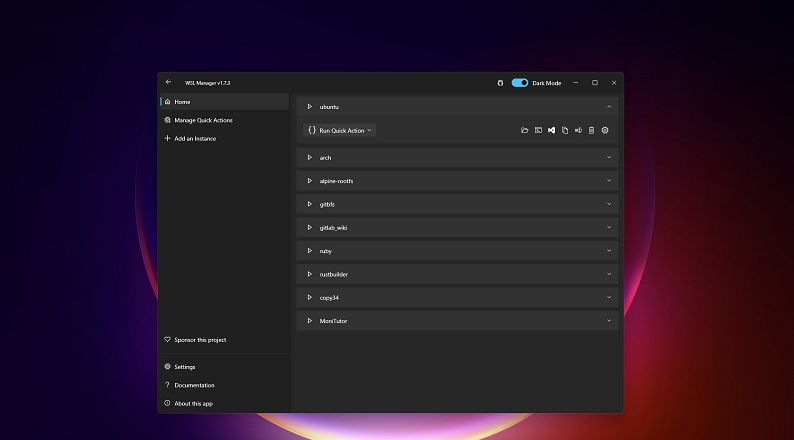The width and height of the screenshot is (794, 440).
Task: Copy the ubuntu instance
Action: [x=565, y=131]
